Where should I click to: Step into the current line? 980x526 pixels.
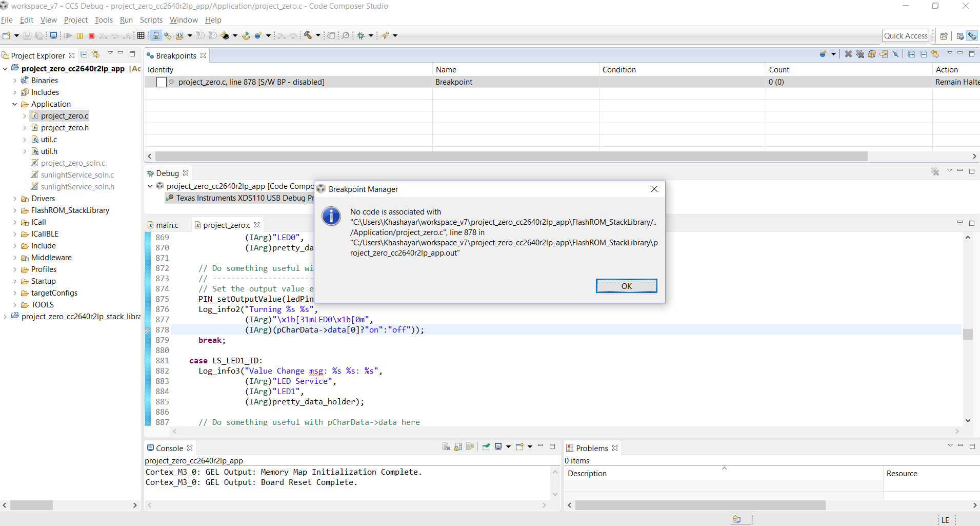point(103,35)
